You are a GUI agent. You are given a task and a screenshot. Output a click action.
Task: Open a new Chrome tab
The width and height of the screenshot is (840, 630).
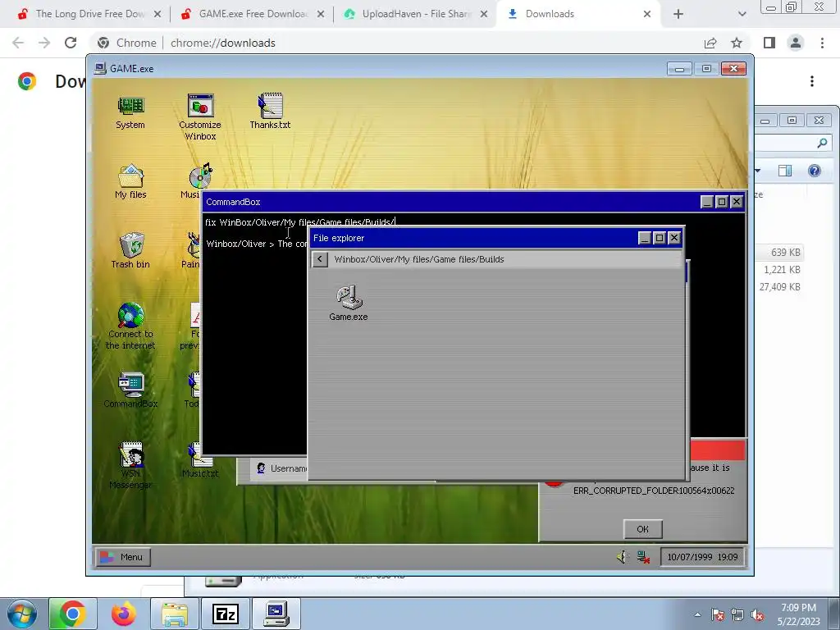(x=678, y=14)
